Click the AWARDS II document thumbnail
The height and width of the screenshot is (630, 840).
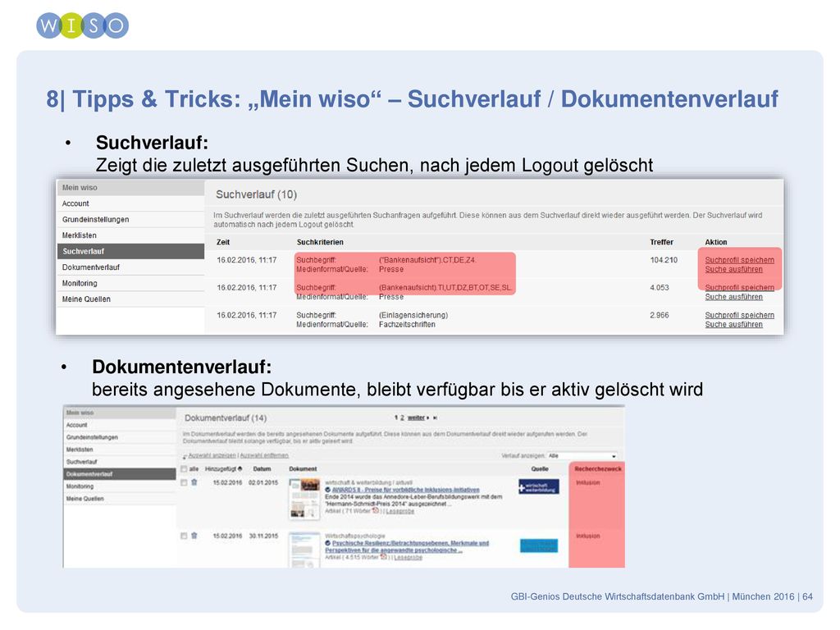coord(304,500)
